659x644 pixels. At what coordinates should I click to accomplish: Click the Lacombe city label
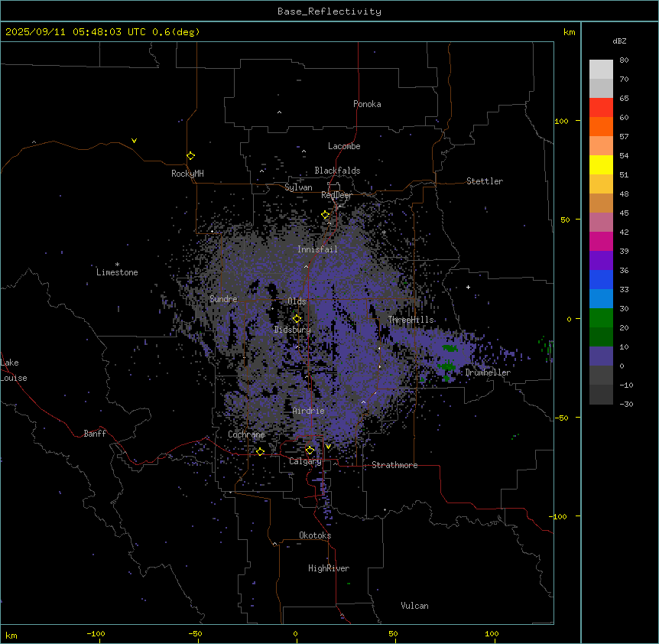344,146
